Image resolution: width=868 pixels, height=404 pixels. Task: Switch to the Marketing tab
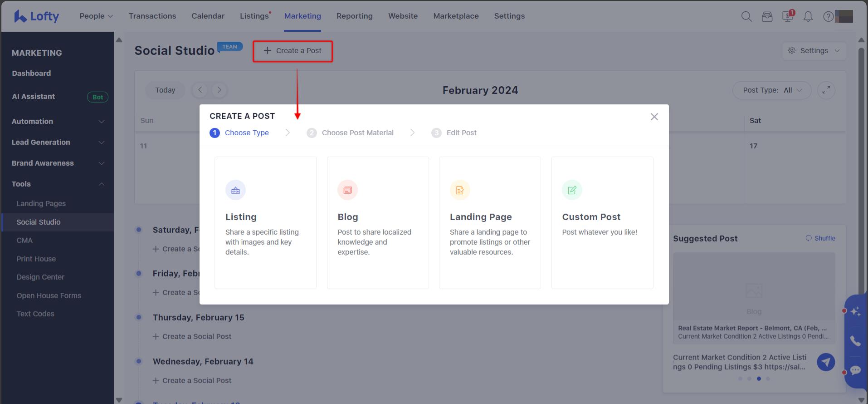click(x=302, y=16)
